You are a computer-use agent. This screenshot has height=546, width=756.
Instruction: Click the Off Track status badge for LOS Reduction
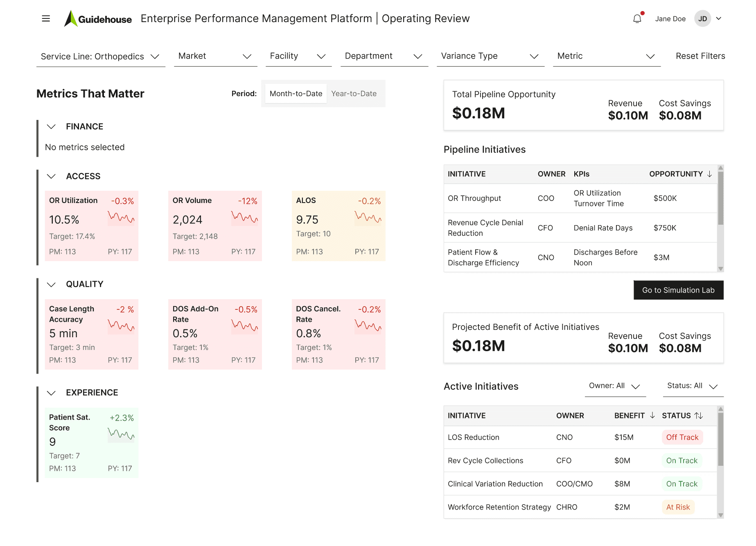(x=682, y=437)
